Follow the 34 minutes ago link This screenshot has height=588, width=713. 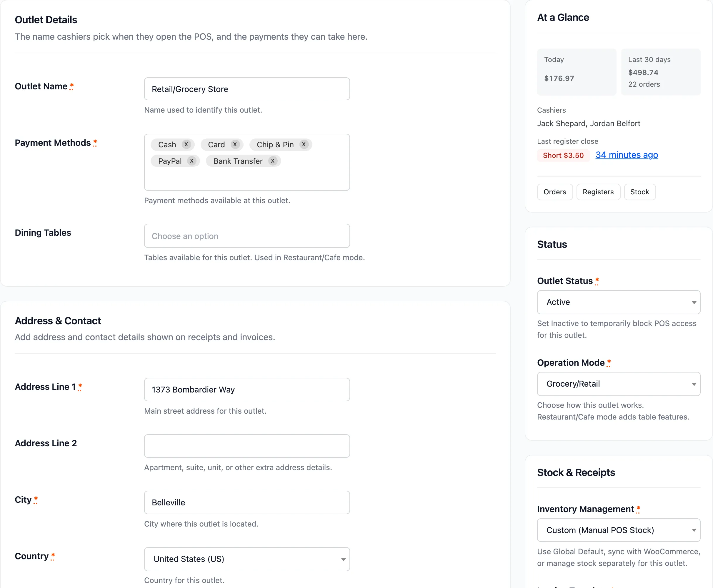(x=627, y=155)
